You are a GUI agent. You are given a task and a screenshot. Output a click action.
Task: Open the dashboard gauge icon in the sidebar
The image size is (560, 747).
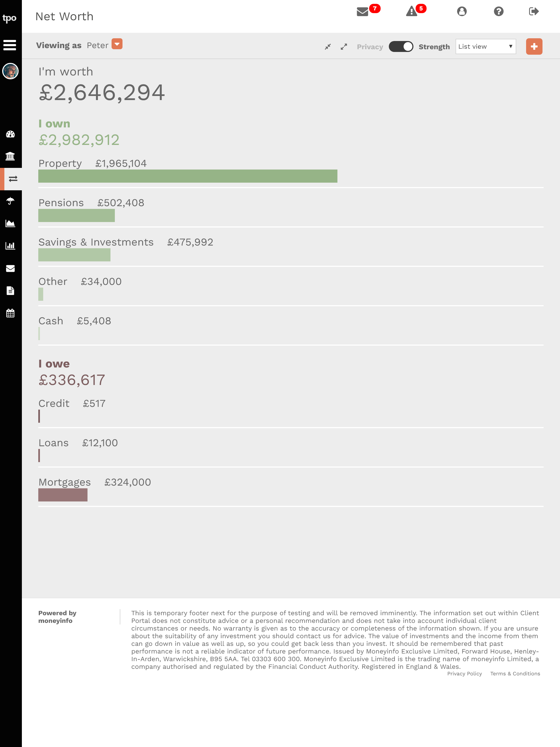pyautogui.click(x=10, y=134)
